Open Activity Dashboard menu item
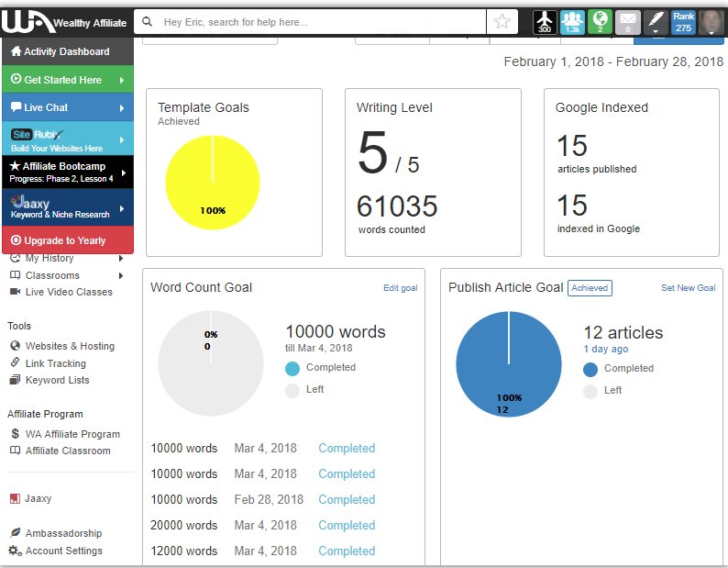 pos(67,51)
